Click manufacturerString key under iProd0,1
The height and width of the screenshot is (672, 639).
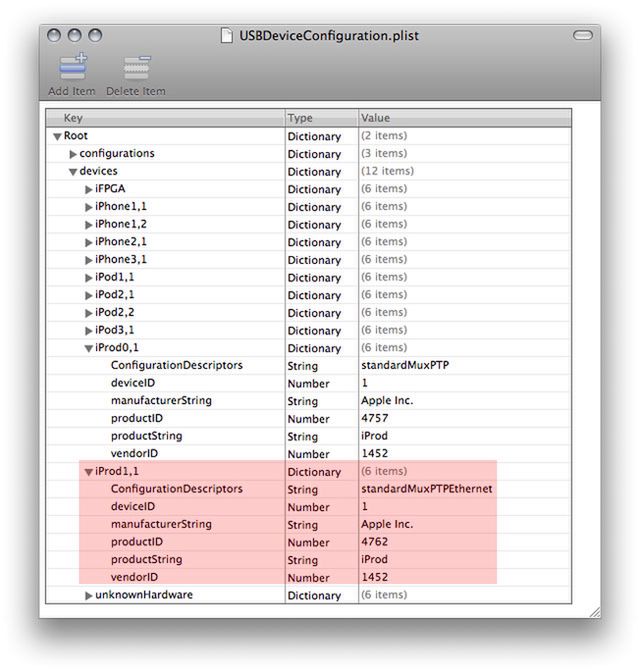pos(161,401)
